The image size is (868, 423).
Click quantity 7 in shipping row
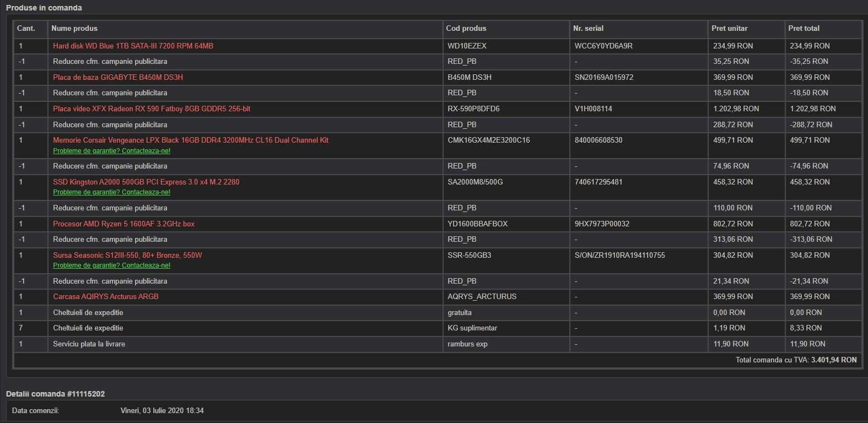20,328
